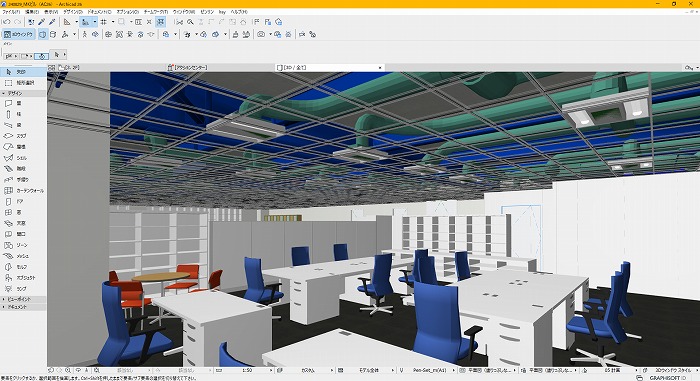Open the File menu
This screenshot has height=381, width=700.
[11, 12]
